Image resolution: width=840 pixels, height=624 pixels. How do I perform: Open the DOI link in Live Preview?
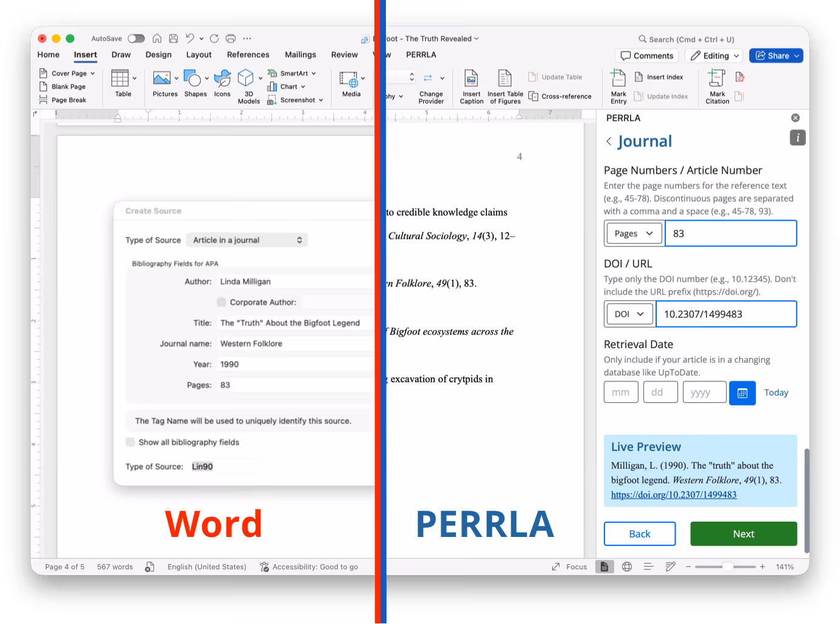click(674, 494)
